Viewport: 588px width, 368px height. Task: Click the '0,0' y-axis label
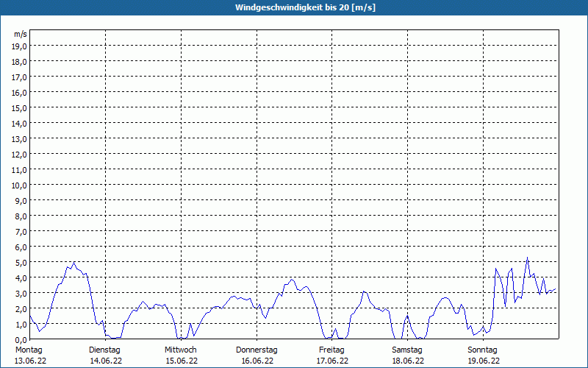[x=21, y=339]
